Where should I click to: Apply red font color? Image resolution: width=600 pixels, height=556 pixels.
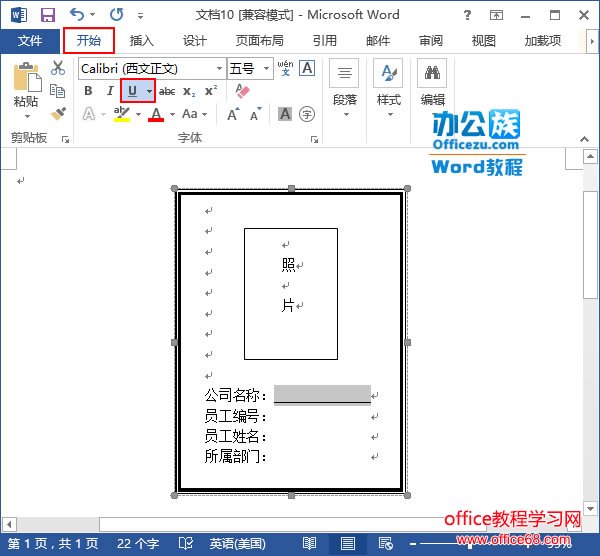pyautogui.click(x=156, y=114)
